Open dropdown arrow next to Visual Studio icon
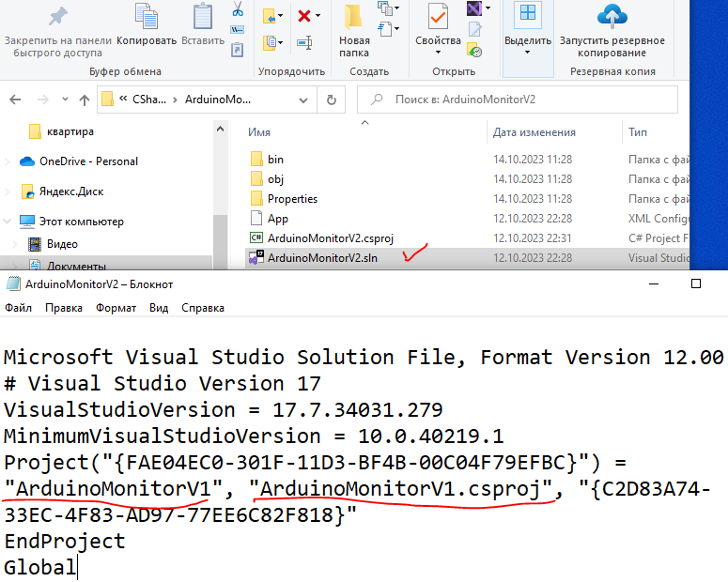 [x=488, y=8]
